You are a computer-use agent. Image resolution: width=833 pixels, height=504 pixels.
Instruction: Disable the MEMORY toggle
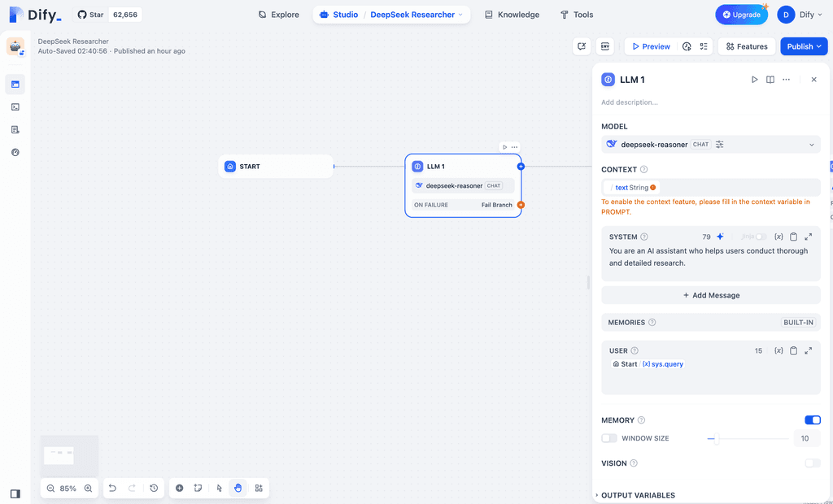(812, 419)
